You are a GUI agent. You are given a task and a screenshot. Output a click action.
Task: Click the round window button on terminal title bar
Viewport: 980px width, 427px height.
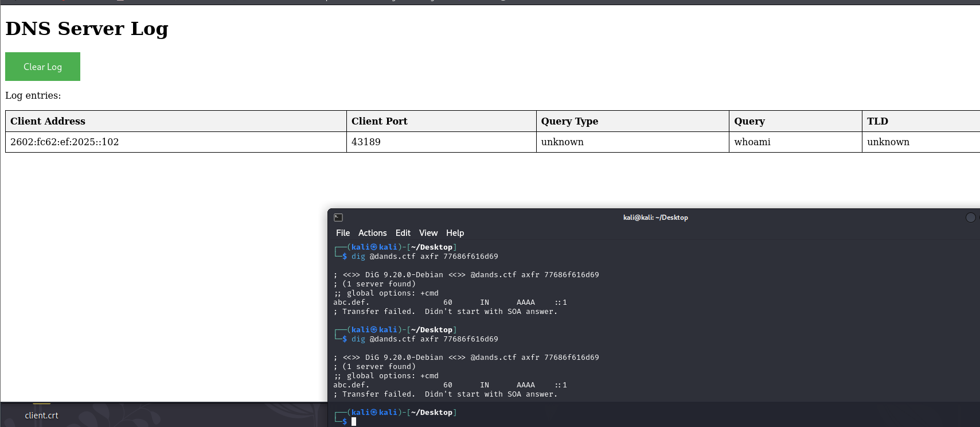[970, 218]
